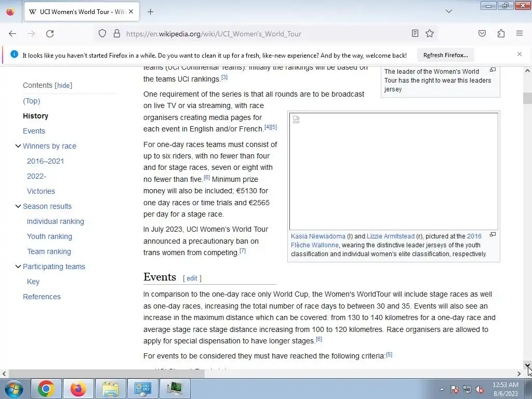The height and width of the screenshot is (399, 532).
Task: Save page to Pocket
Action: point(482,33)
